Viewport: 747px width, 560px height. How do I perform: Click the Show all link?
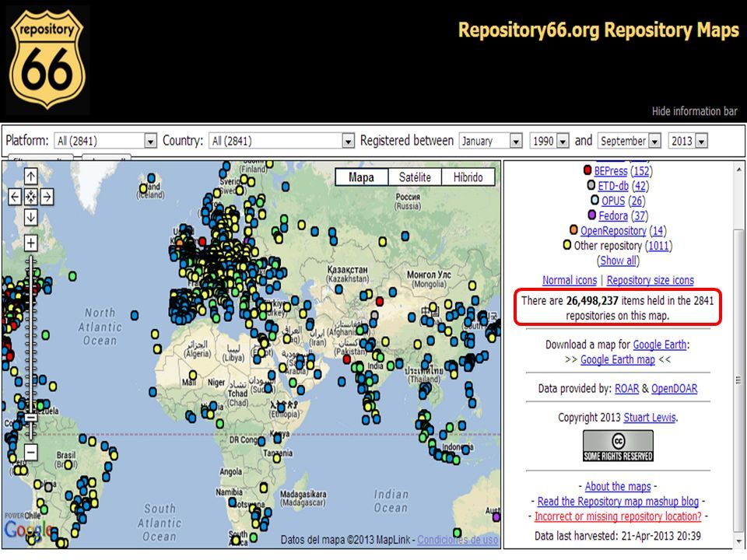coord(618,261)
